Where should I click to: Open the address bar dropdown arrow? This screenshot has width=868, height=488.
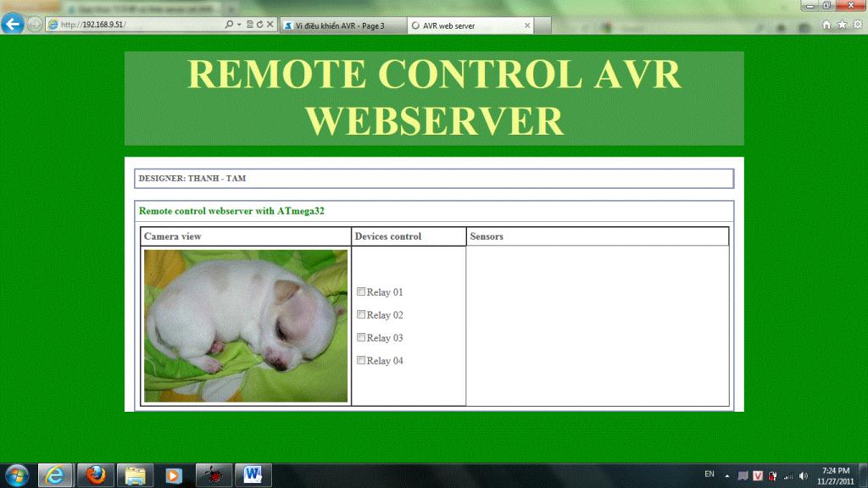coord(239,25)
